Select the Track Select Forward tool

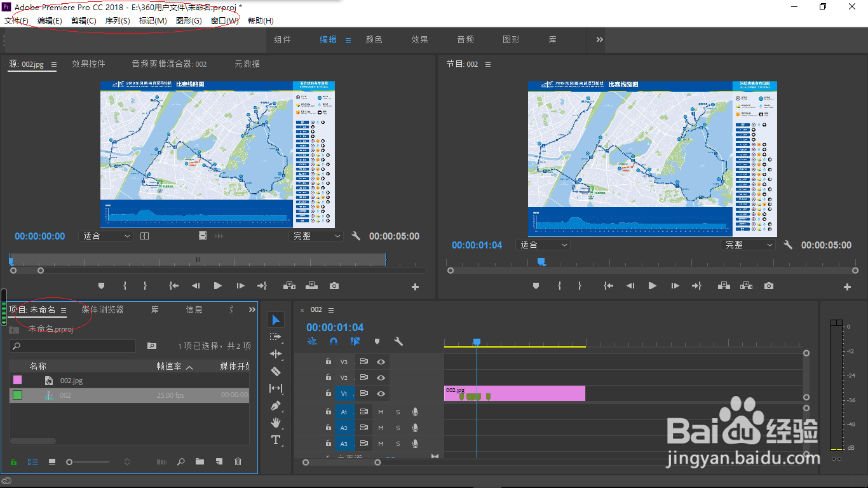pos(276,337)
